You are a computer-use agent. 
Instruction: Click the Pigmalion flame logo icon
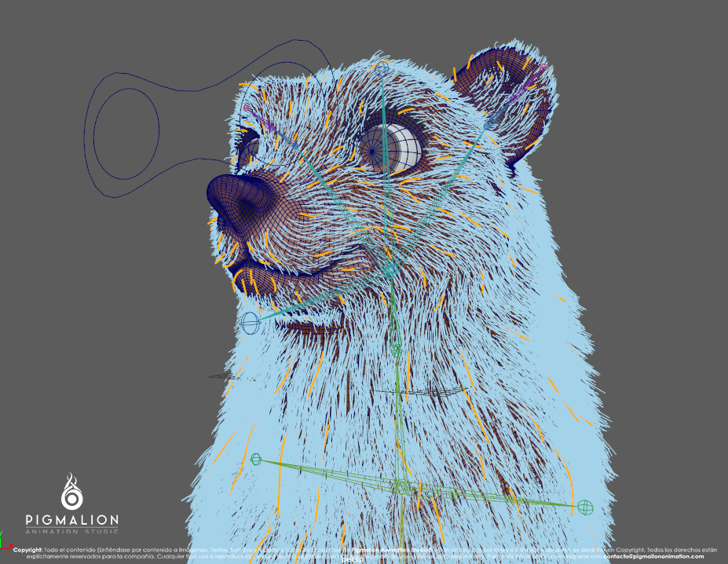(71, 492)
